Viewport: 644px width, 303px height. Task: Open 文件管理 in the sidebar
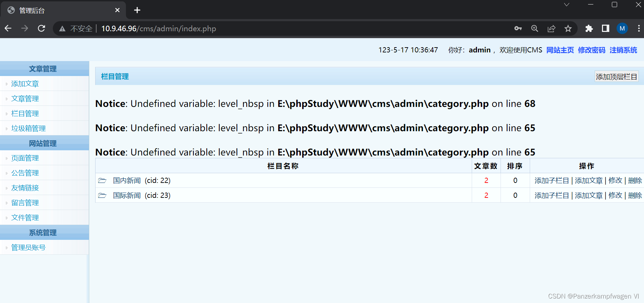pos(25,218)
